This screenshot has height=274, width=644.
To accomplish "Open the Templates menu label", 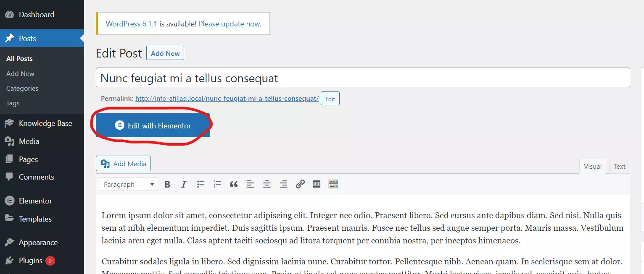I will pyautogui.click(x=35, y=219).
